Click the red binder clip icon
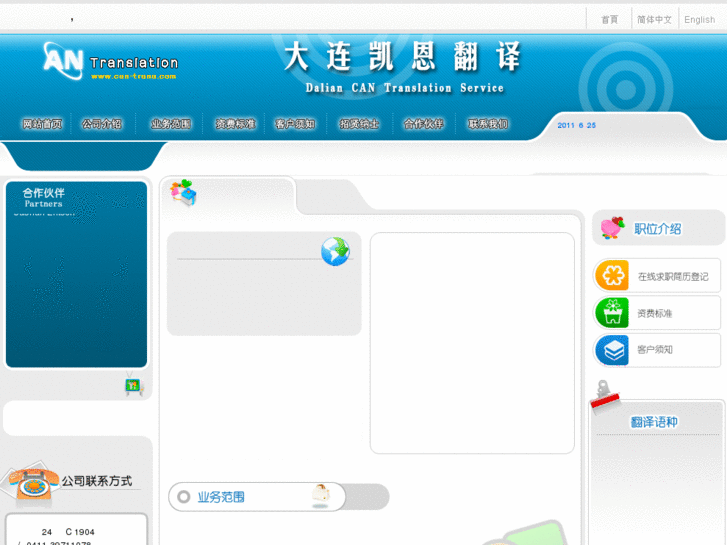Screen dimensions: 727x545 (x=604, y=394)
